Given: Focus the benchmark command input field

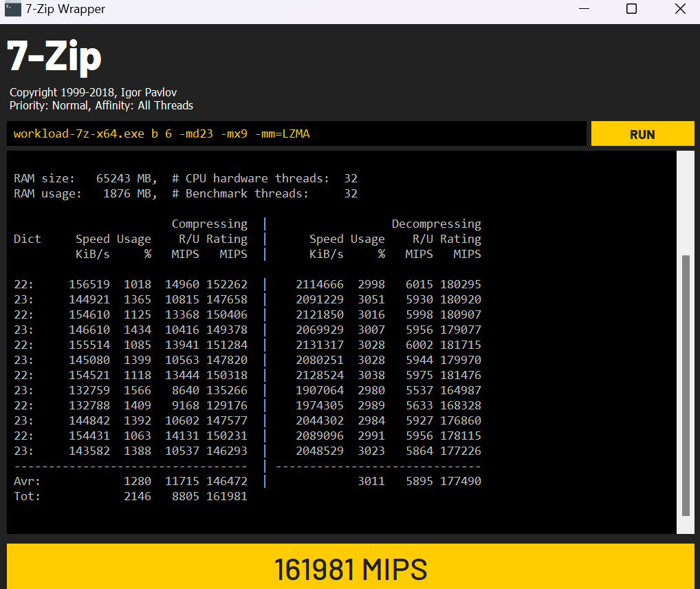Looking at the screenshot, I should (x=296, y=133).
